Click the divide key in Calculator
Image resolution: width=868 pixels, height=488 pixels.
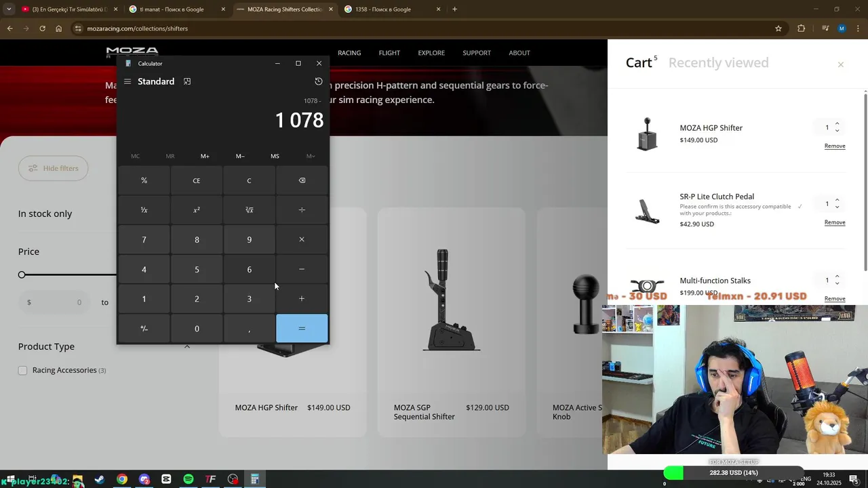coord(302,210)
